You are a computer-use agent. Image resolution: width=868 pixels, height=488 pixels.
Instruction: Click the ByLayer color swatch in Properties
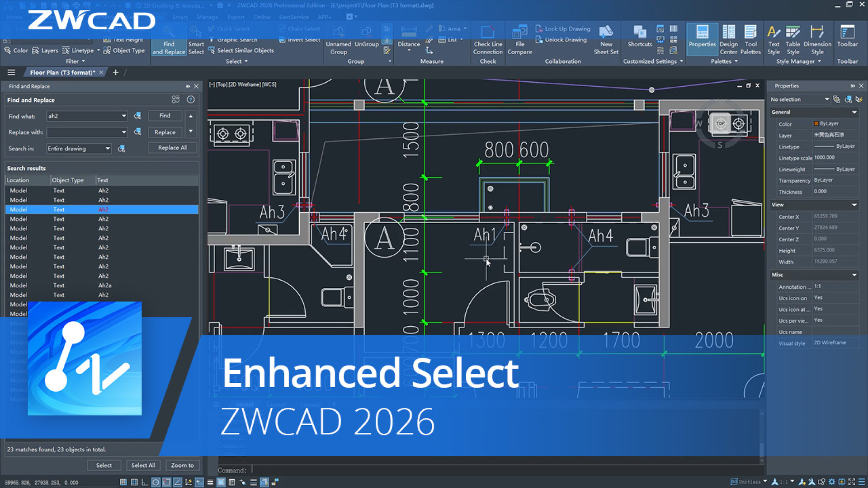(816, 123)
